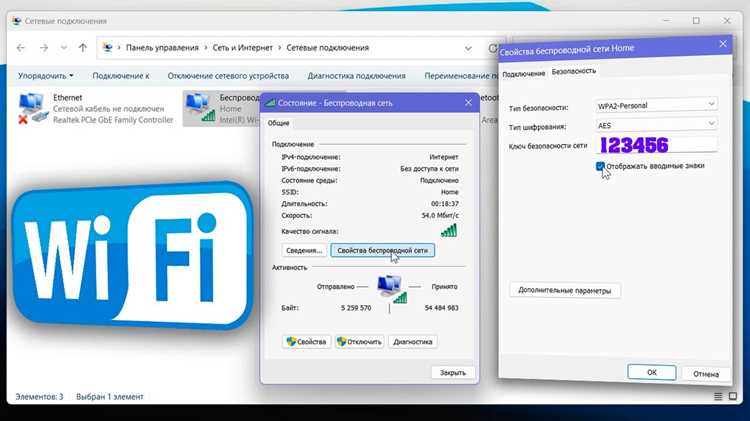The image size is (750, 421).
Task: Click received bytes value '54 484 983'
Action: click(441, 308)
